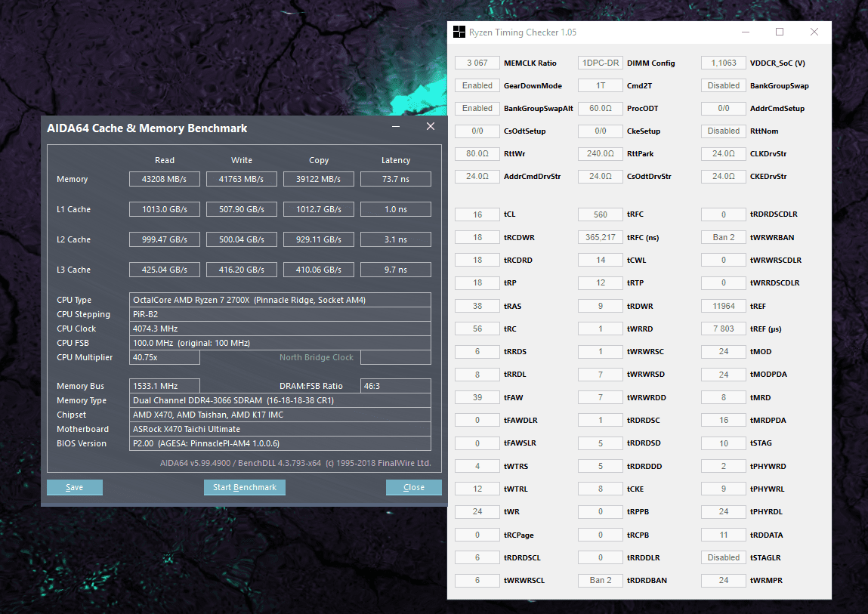This screenshot has width=868, height=614.
Task: Select the Memory Copy value 39122 MB/s
Action: pyautogui.click(x=318, y=180)
